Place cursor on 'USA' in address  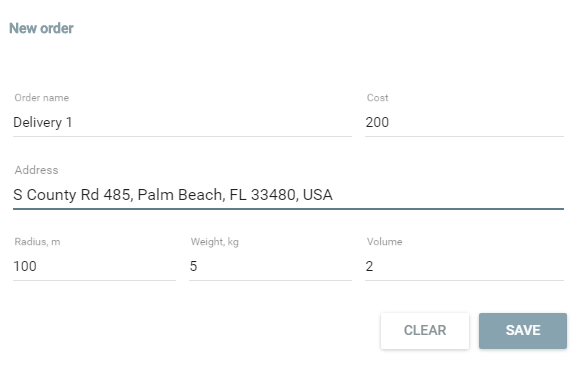pyautogui.click(x=318, y=195)
